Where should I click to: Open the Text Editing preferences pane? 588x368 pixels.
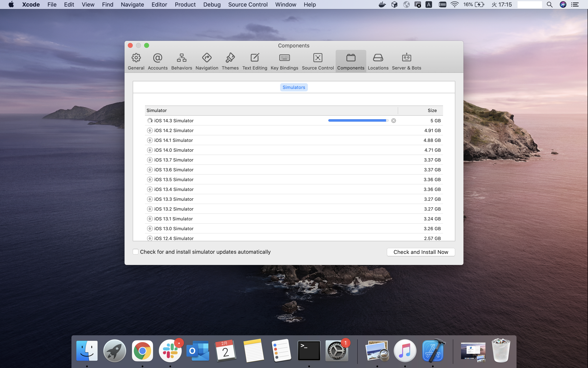(x=255, y=62)
